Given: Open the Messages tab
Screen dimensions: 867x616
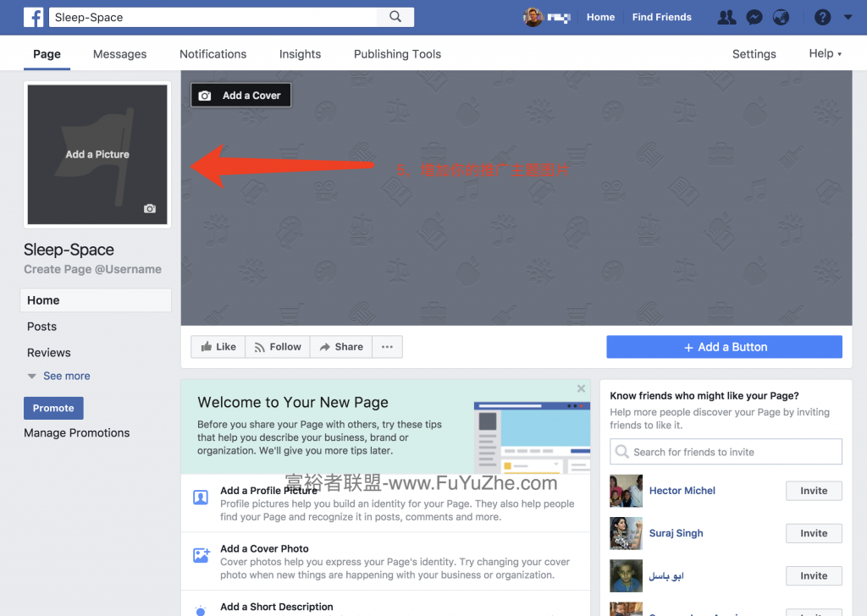Looking at the screenshot, I should pos(120,54).
